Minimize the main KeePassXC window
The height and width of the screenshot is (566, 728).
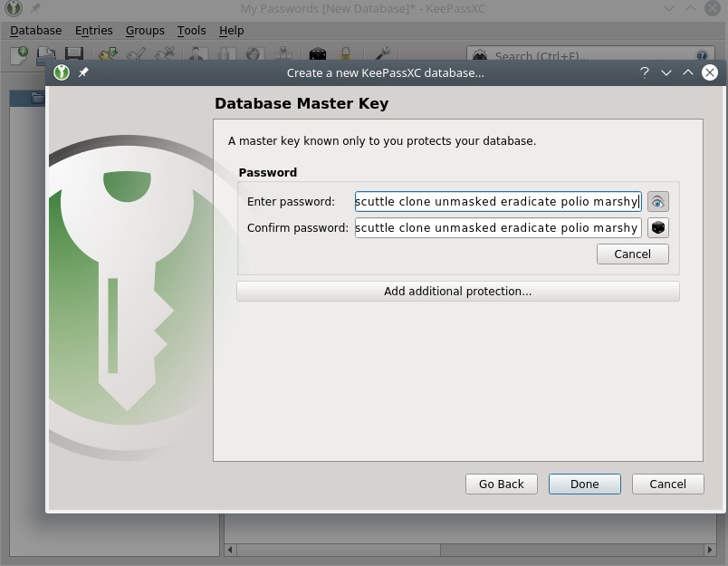coord(669,8)
